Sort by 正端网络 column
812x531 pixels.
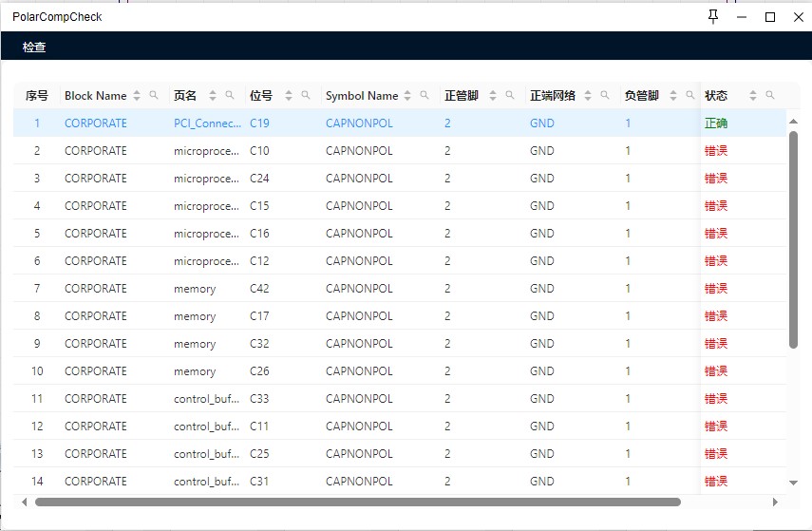click(588, 95)
